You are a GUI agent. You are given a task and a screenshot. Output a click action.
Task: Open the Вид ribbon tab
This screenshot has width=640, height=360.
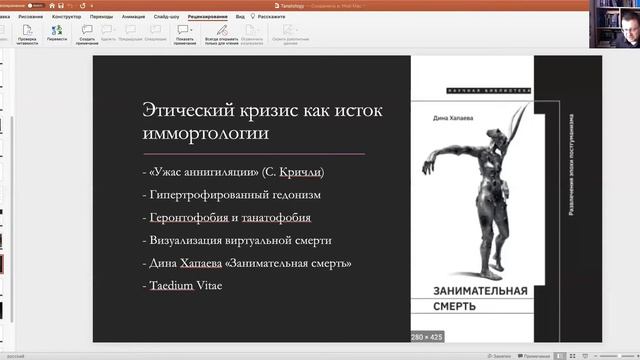pos(240,17)
